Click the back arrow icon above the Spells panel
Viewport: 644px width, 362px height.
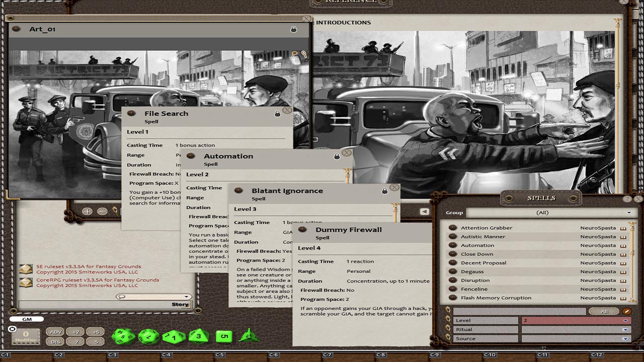424,211
